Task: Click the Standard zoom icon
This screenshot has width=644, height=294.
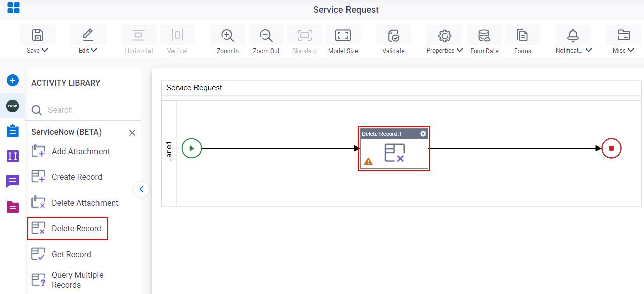Action: pos(305,35)
